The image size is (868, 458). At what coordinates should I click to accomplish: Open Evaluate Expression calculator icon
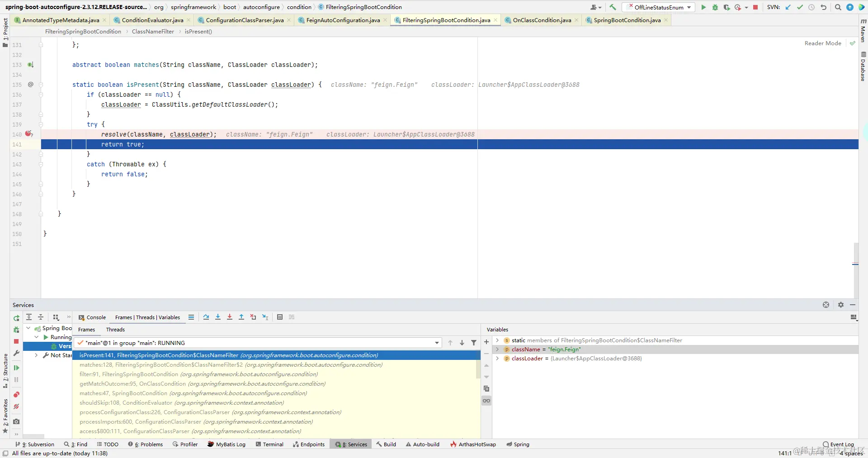coord(280,317)
